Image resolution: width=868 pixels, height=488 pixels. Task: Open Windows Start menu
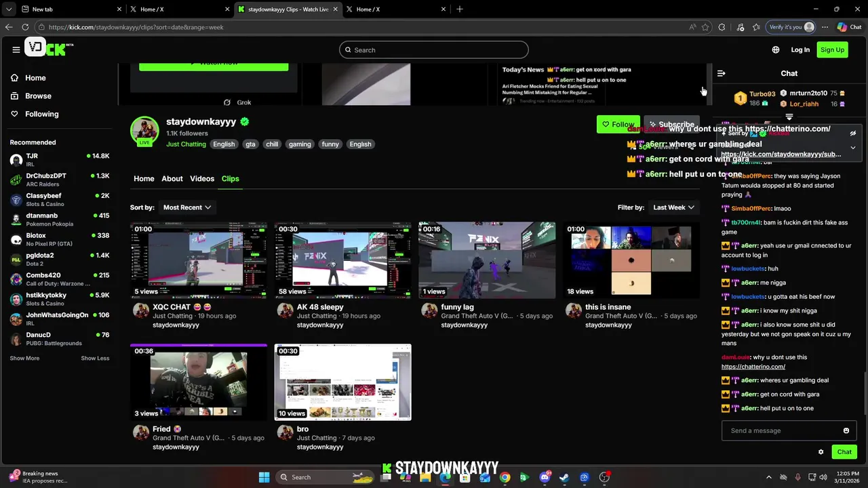[x=264, y=477]
